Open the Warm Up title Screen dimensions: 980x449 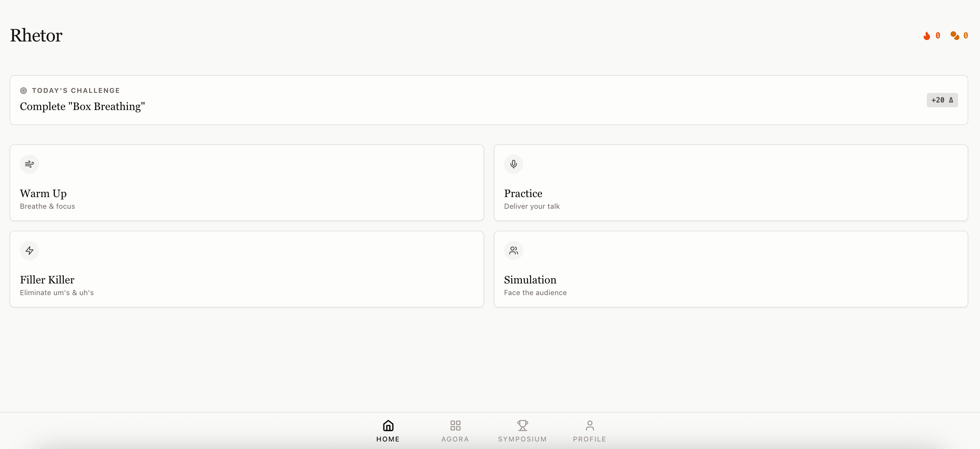coord(43,194)
